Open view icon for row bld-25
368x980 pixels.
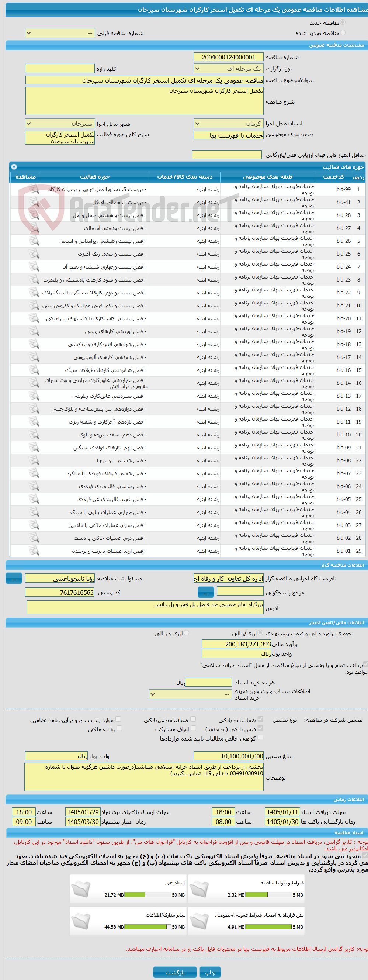(x=34, y=254)
